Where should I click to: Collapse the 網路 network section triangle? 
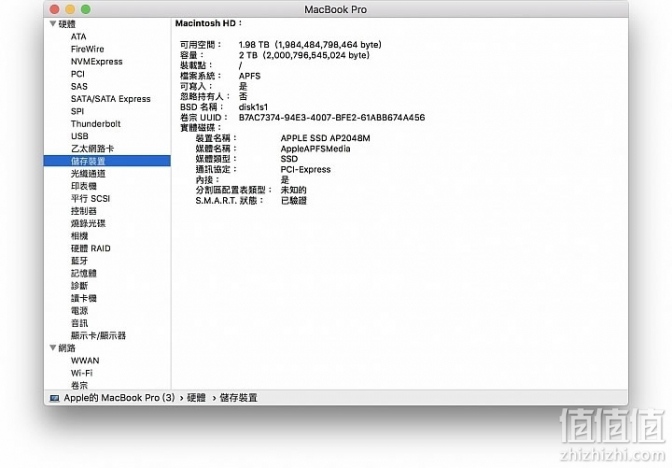pos(53,348)
